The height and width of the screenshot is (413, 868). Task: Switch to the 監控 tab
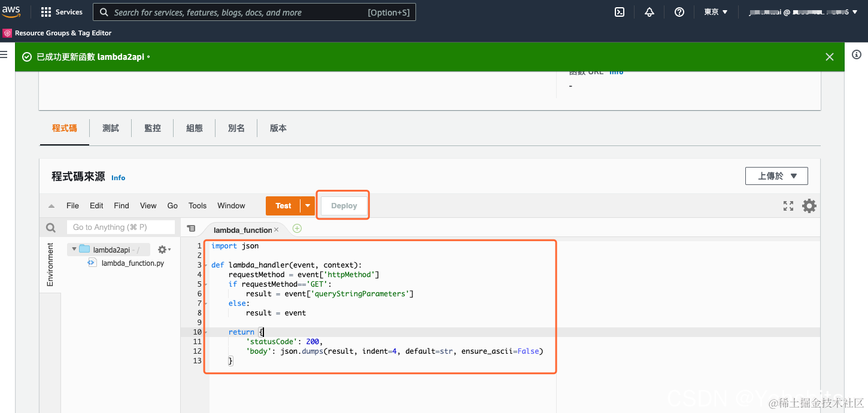tap(153, 128)
